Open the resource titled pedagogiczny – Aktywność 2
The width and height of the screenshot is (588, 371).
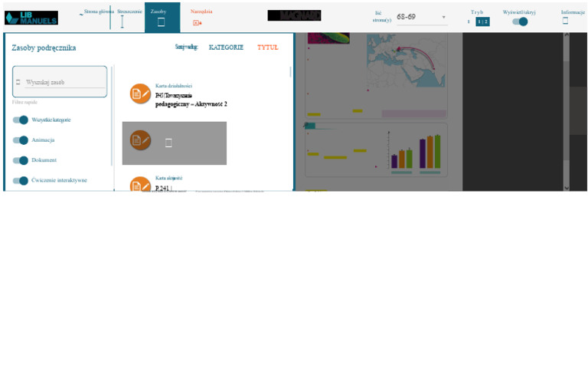(x=191, y=100)
